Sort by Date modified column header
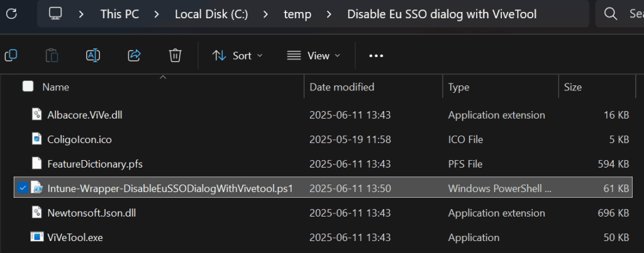 point(341,87)
